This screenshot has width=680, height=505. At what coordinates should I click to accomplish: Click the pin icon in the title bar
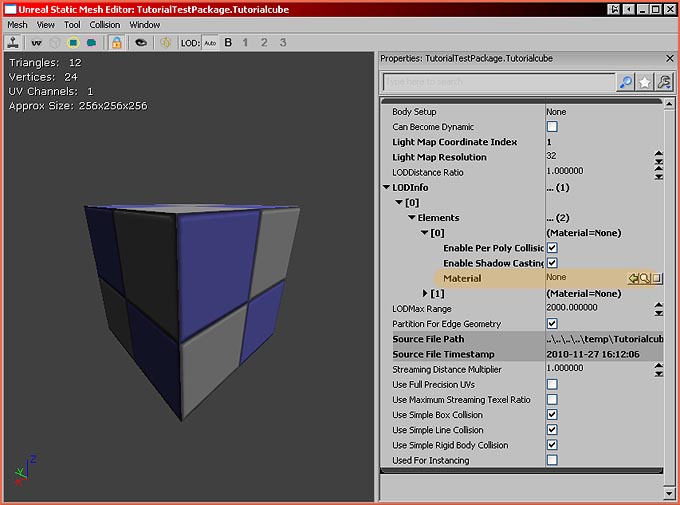[x=613, y=9]
